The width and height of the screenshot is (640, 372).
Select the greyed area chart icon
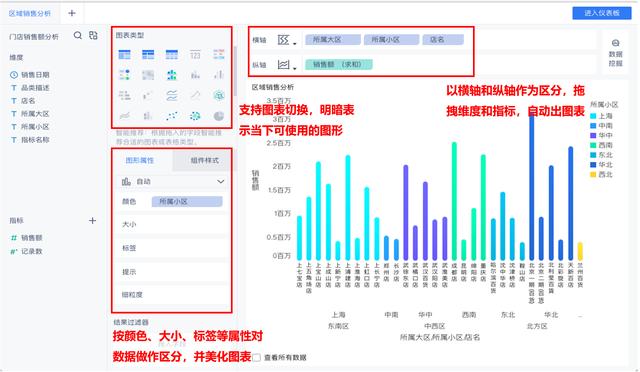click(124, 116)
